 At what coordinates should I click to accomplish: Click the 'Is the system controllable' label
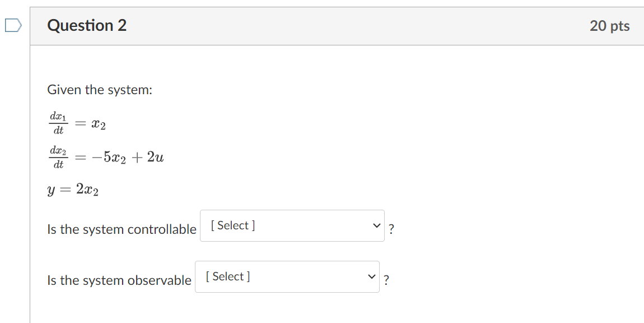tap(122, 229)
